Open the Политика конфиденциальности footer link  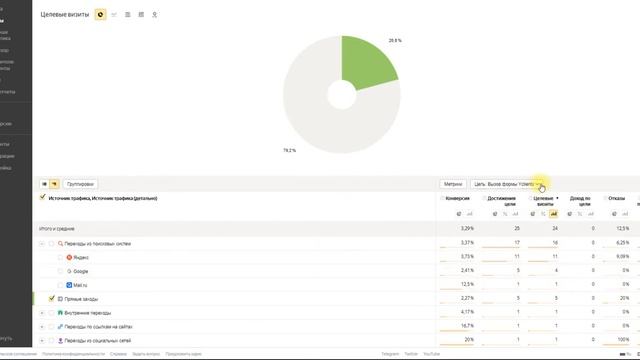coord(73,354)
